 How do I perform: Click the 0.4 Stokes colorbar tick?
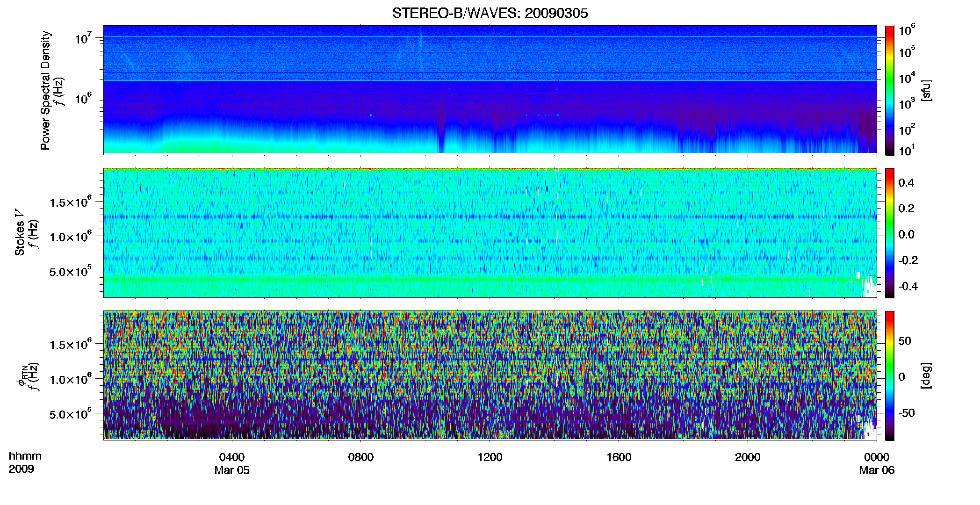906,183
